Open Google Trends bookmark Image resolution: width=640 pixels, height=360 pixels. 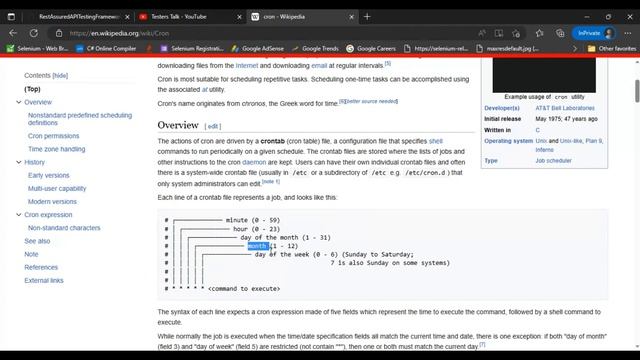(316, 48)
